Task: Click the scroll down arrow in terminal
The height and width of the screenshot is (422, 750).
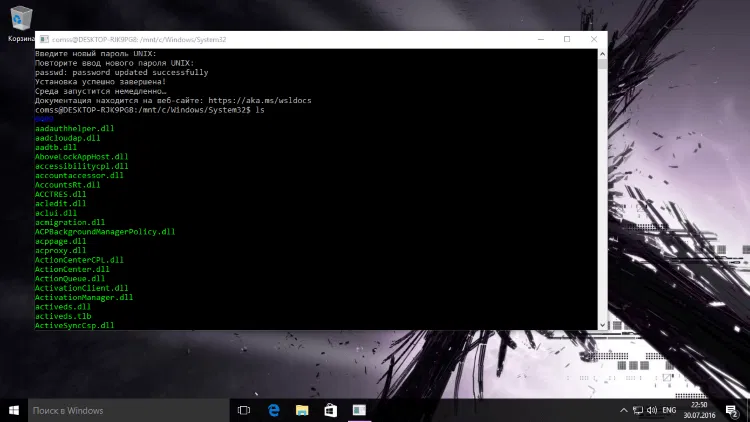Action: pyautogui.click(x=602, y=325)
